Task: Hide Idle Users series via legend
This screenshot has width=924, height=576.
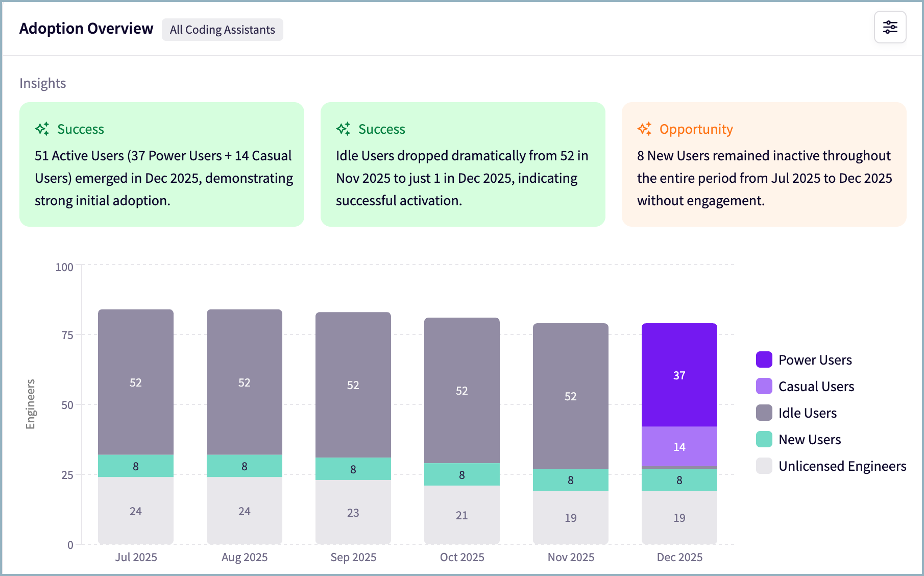Action: [x=807, y=413]
